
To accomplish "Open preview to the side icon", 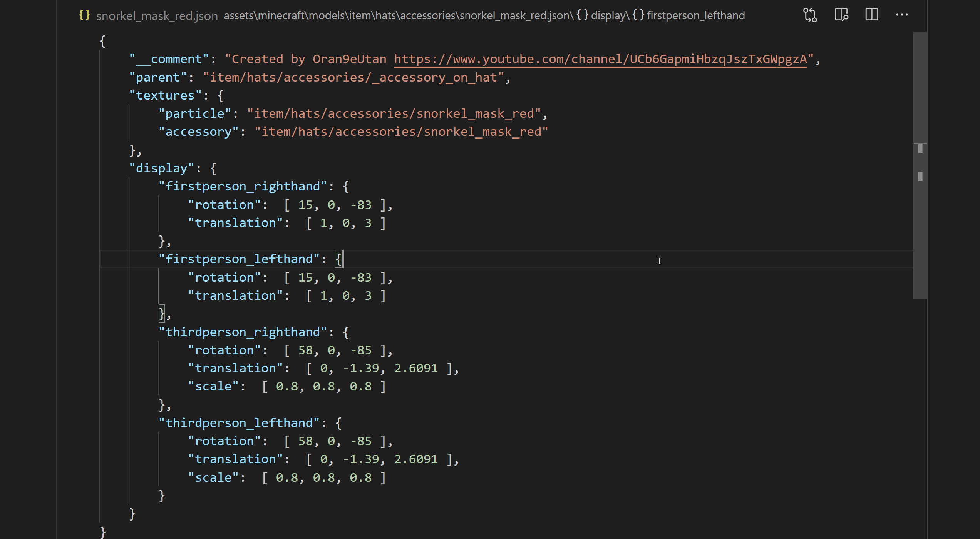I will click(x=841, y=15).
